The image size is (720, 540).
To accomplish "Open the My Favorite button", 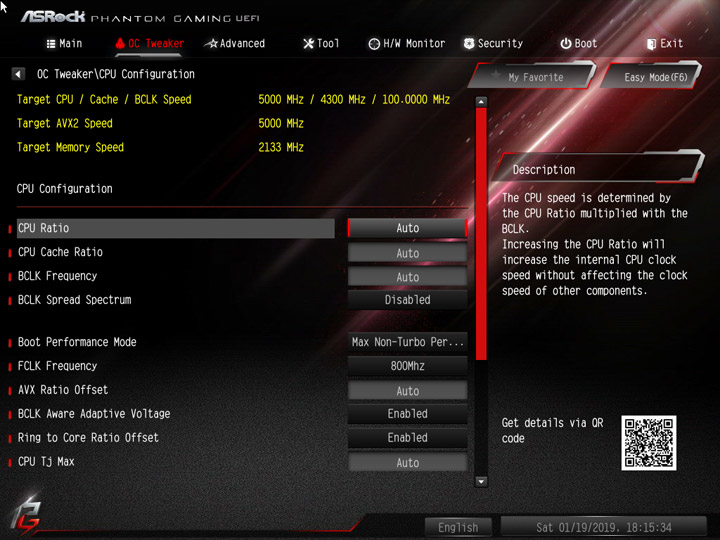I will pos(533,76).
